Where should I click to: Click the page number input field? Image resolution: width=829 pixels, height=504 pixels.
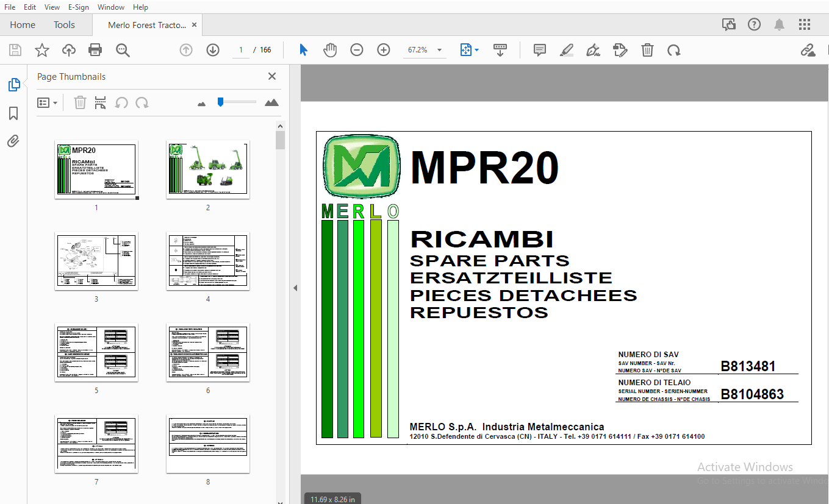click(x=241, y=50)
